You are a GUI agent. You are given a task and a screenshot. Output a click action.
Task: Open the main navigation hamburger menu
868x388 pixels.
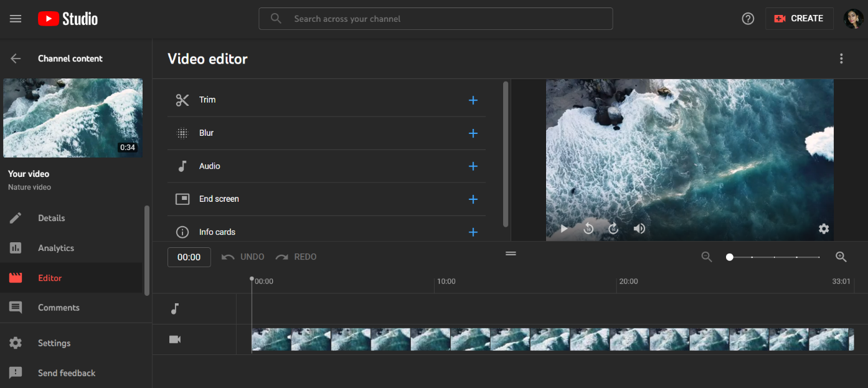click(15, 18)
